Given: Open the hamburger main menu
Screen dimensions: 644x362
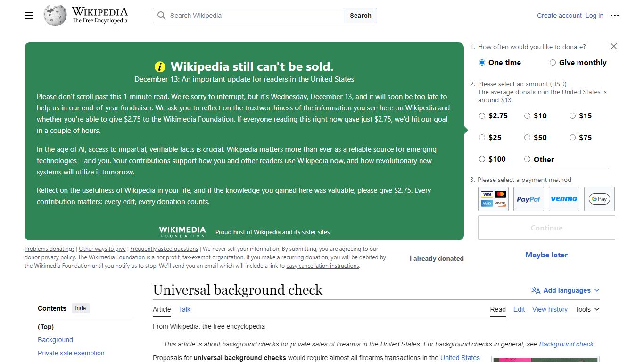Looking at the screenshot, I should point(29,16).
